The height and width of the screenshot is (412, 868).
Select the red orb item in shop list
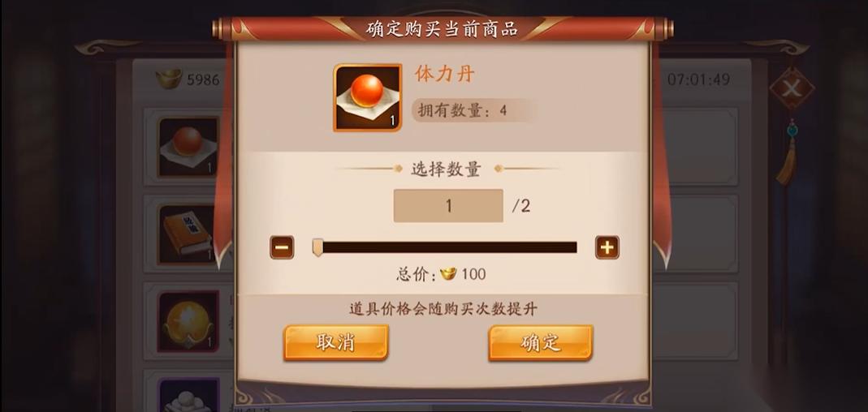coord(188,147)
